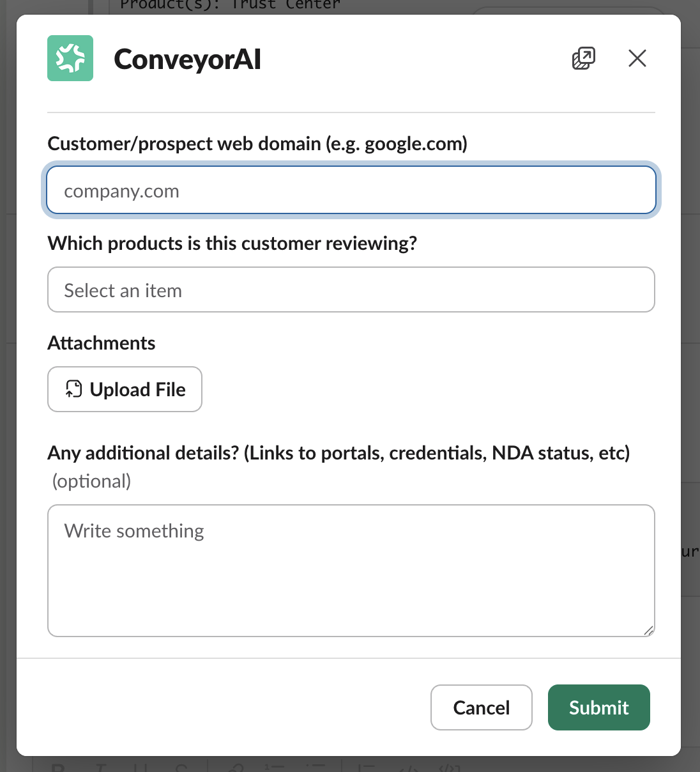Click the Upload File button

[x=125, y=389]
